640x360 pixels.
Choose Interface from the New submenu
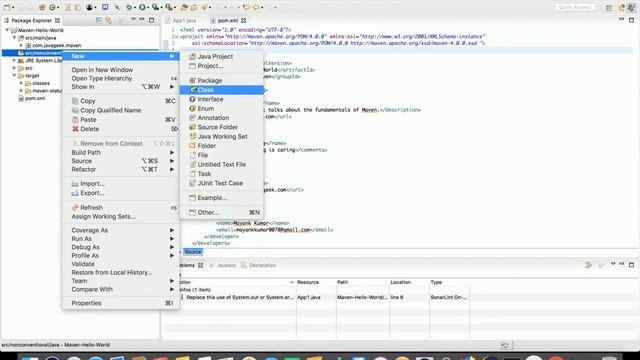click(222, 99)
